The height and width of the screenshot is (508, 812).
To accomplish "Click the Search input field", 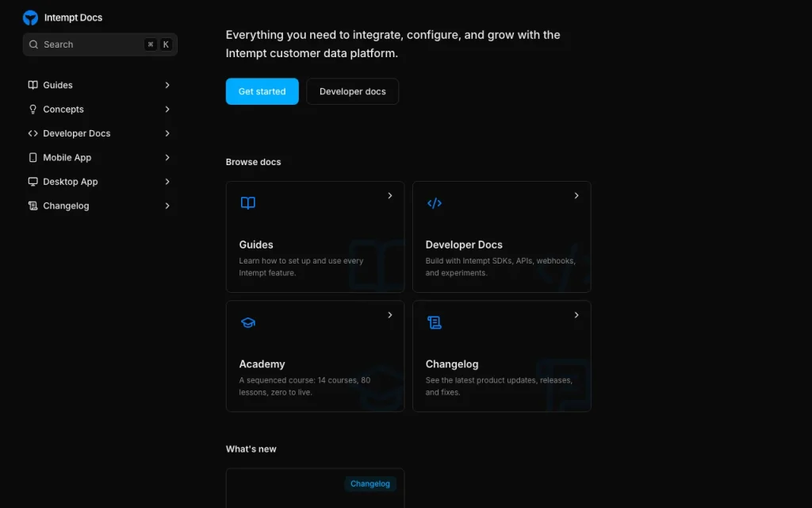I will coord(100,44).
